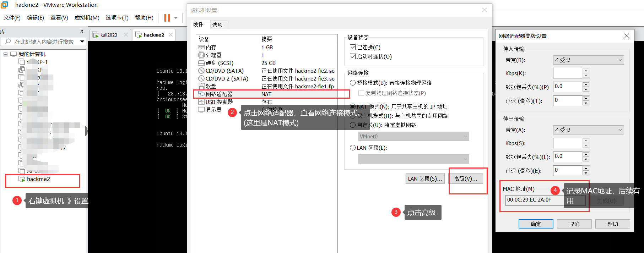Increase outgoing 延迟(毫秒)(E) spinner value
The image size is (644, 253).
coord(586,168)
